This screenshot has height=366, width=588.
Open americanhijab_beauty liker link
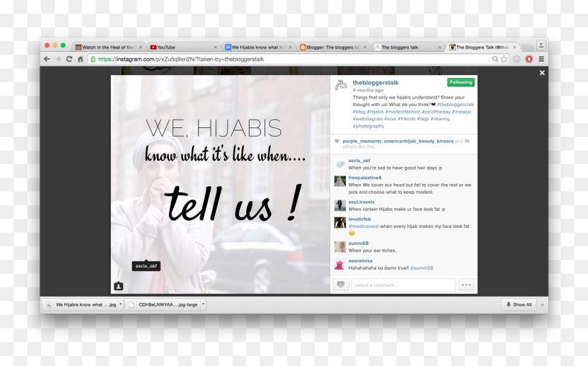[x=409, y=141]
